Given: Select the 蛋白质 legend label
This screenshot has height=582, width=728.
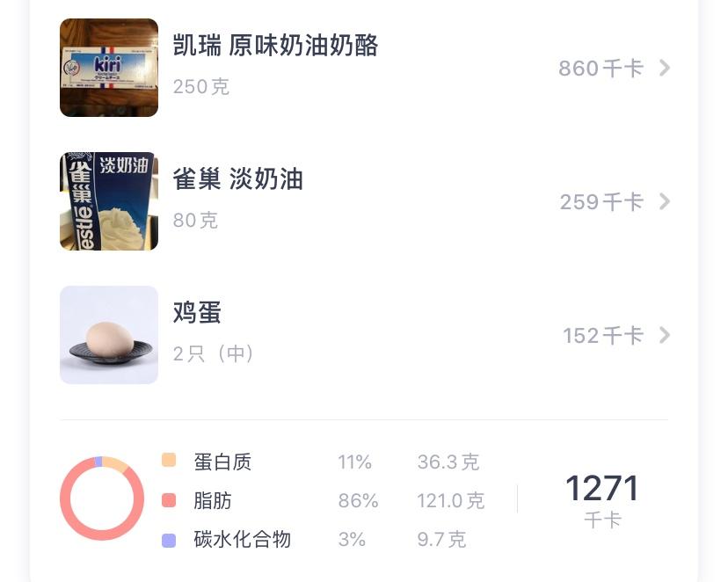Looking at the screenshot, I should pos(222,462).
